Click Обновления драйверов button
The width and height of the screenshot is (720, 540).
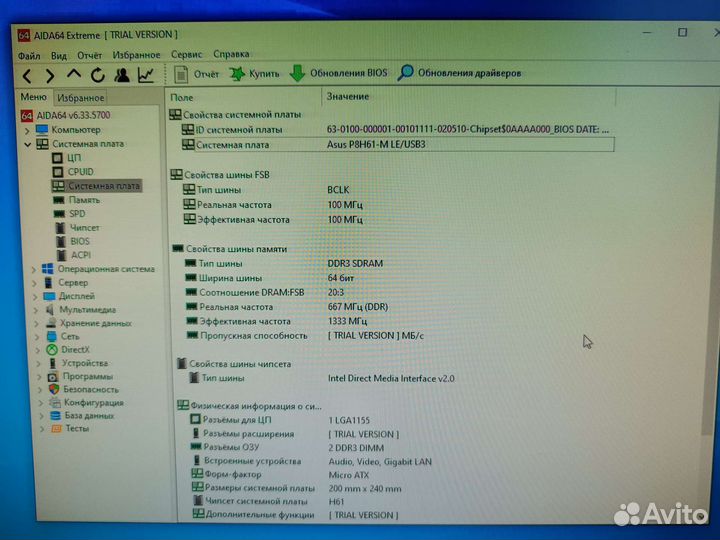tap(459, 73)
